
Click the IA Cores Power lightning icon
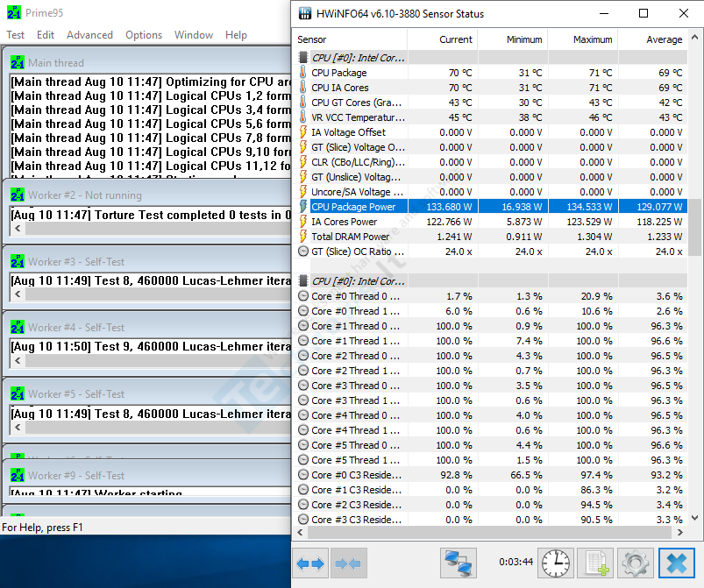pyautogui.click(x=303, y=222)
